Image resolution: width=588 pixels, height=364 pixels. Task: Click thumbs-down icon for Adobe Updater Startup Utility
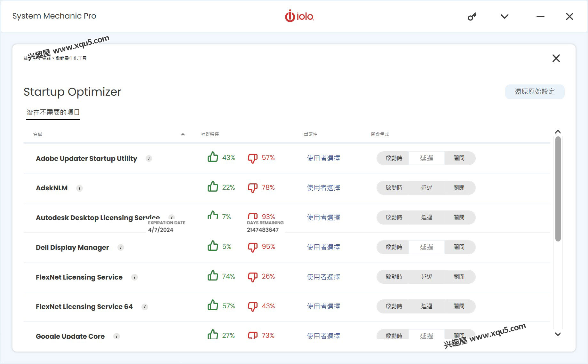click(253, 159)
